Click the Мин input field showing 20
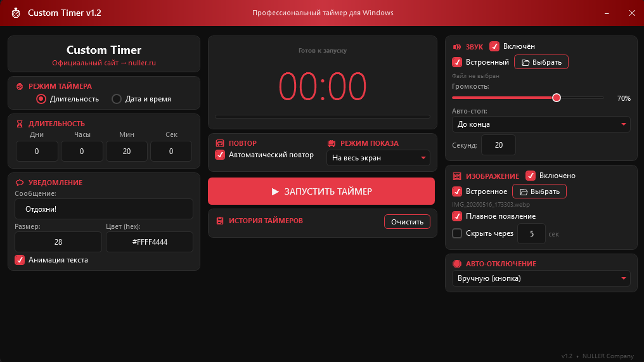The image size is (644, 362). pyautogui.click(x=127, y=152)
